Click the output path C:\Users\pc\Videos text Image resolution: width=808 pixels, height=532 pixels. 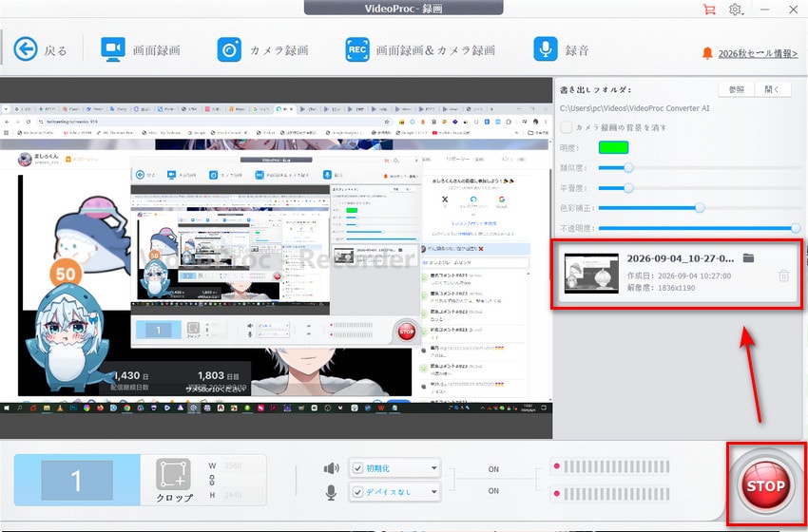(634, 108)
